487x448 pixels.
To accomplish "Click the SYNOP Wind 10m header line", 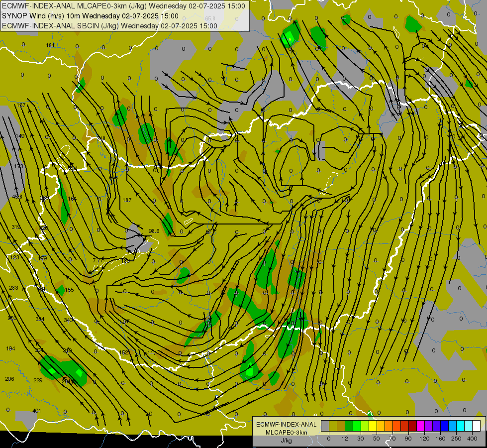I will click(x=90, y=16).
